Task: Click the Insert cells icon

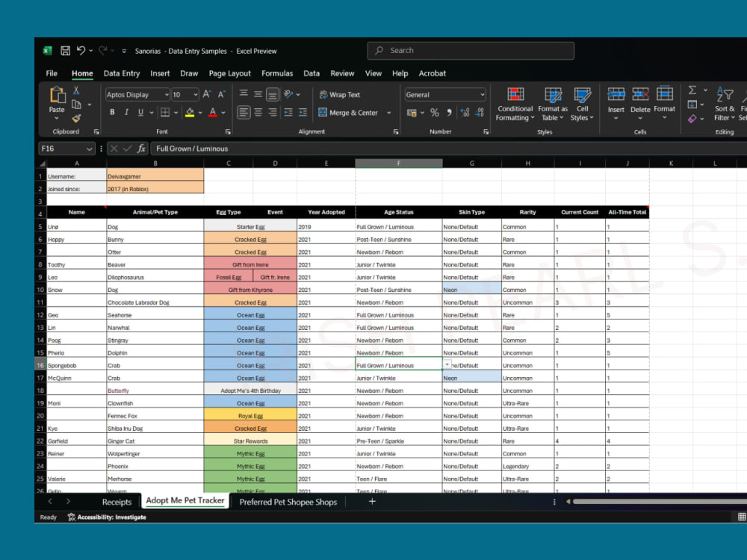Action: click(x=616, y=94)
